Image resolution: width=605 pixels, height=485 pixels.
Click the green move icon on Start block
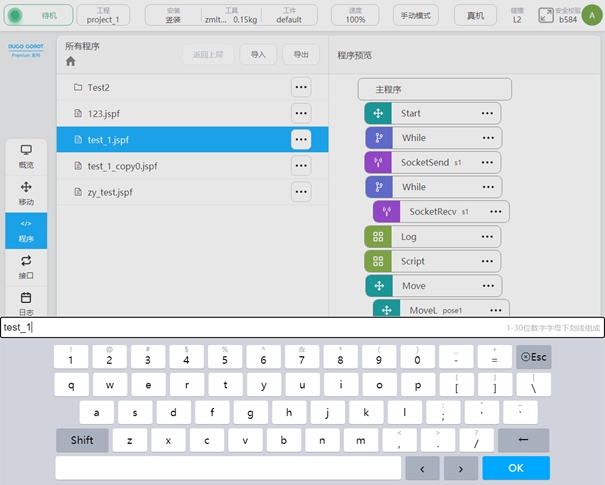point(378,113)
